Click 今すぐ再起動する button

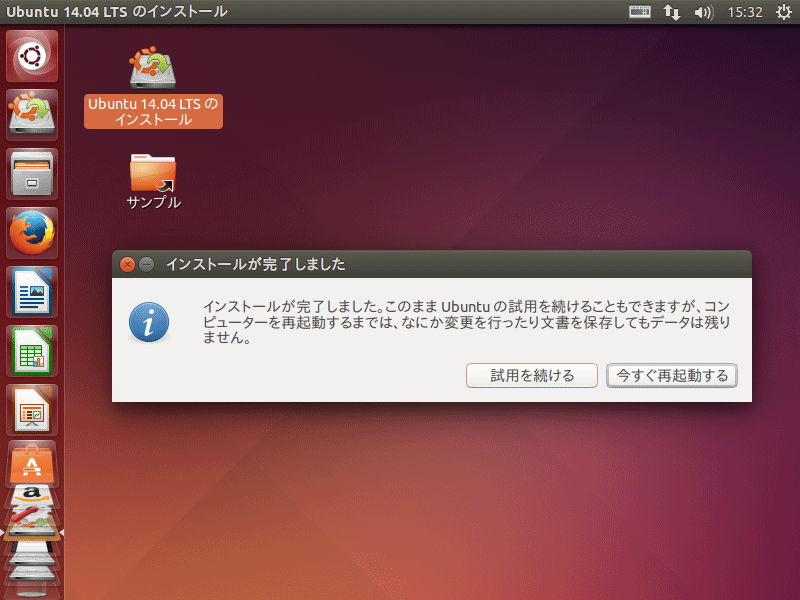coord(672,376)
